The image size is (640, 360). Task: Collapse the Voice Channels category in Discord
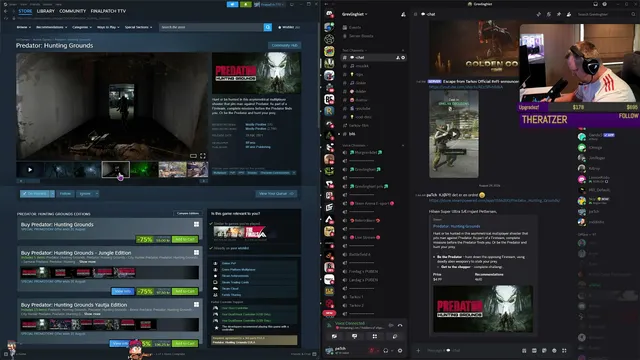[x=354, y=145]
